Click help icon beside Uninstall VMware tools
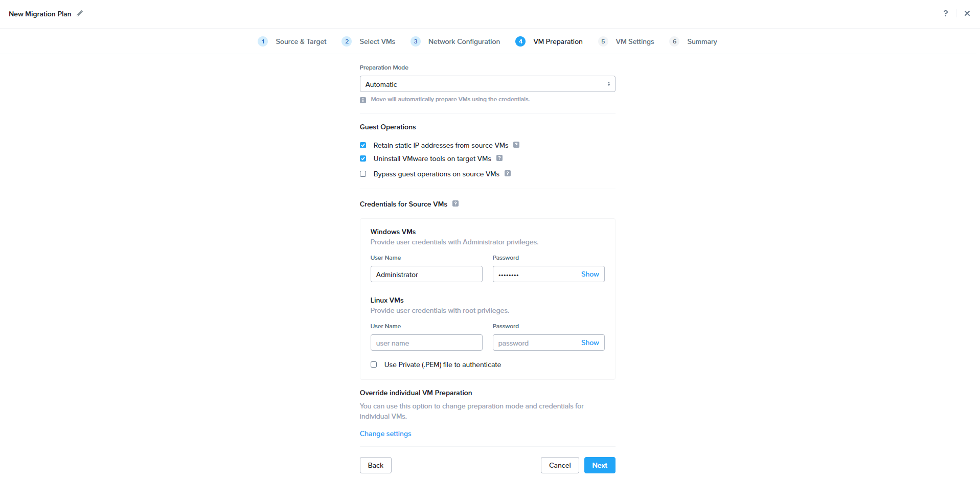Viewport: 980px width, 479px height. click(x=499, y=158)
